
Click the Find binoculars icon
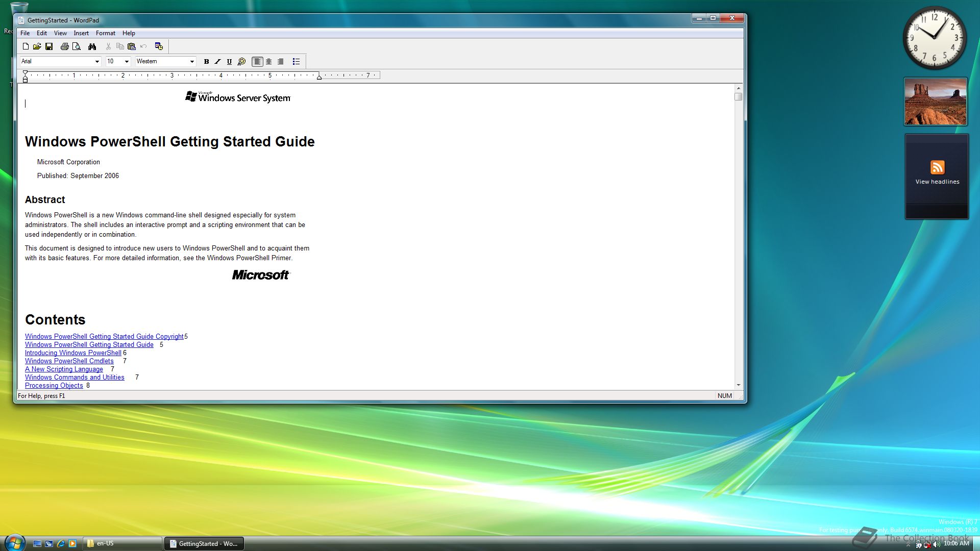[x=92, y=46]
